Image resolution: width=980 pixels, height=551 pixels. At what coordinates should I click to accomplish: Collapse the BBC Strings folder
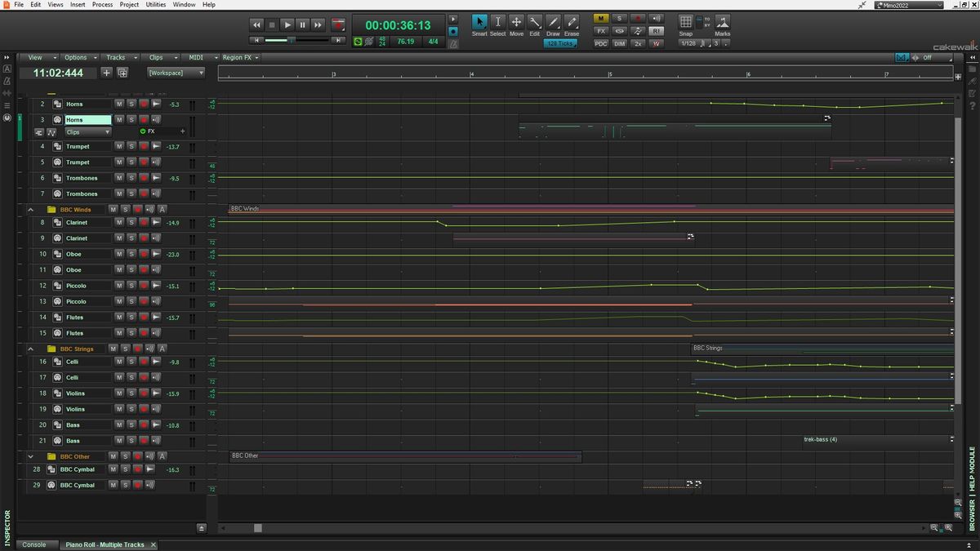tap(31, 349)
